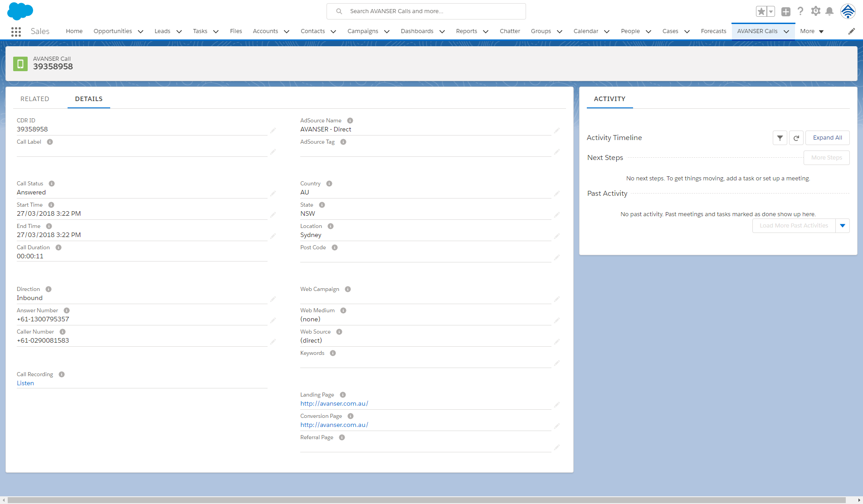Toggle the favorite star for this page
Viewport: 863px width, 504px height.
pyautogui.click(x=761, y=11)
